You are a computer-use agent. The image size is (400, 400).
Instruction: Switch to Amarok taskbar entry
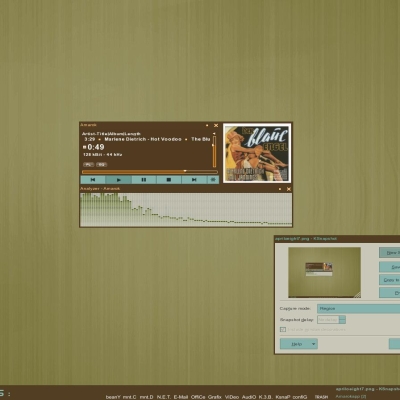[351, 397]
